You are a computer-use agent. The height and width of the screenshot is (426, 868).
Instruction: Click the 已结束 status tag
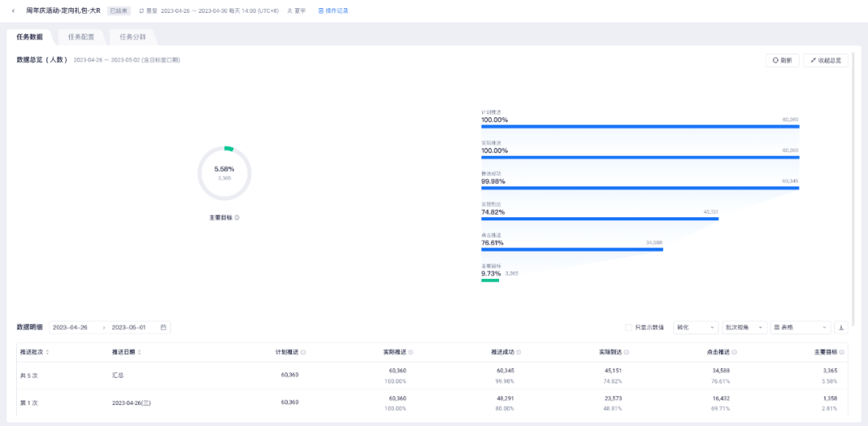[118, 11]
